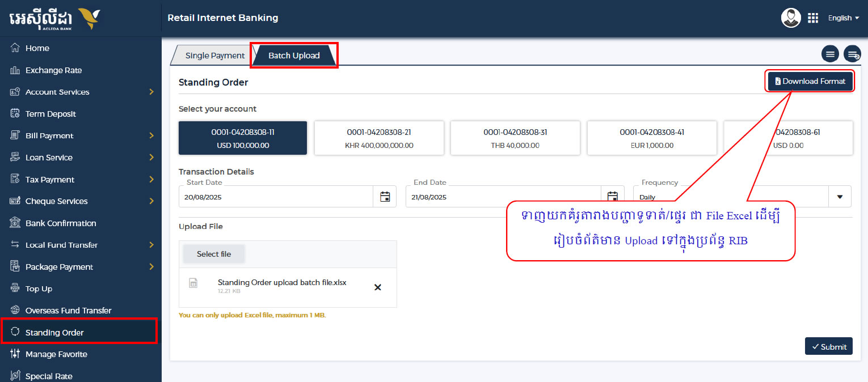868x382 pixels.
Task: Click the Select file button
Action: [x=214, y=254]
